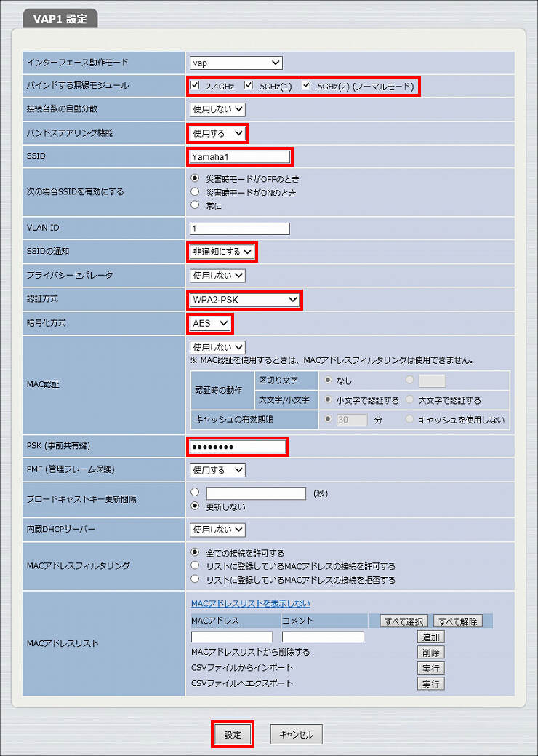Viewport: 538px width, 756px height.
Task: Select リストに登録しているMACアドレスの接続を拒否する option
Action: tap(195, 579)
